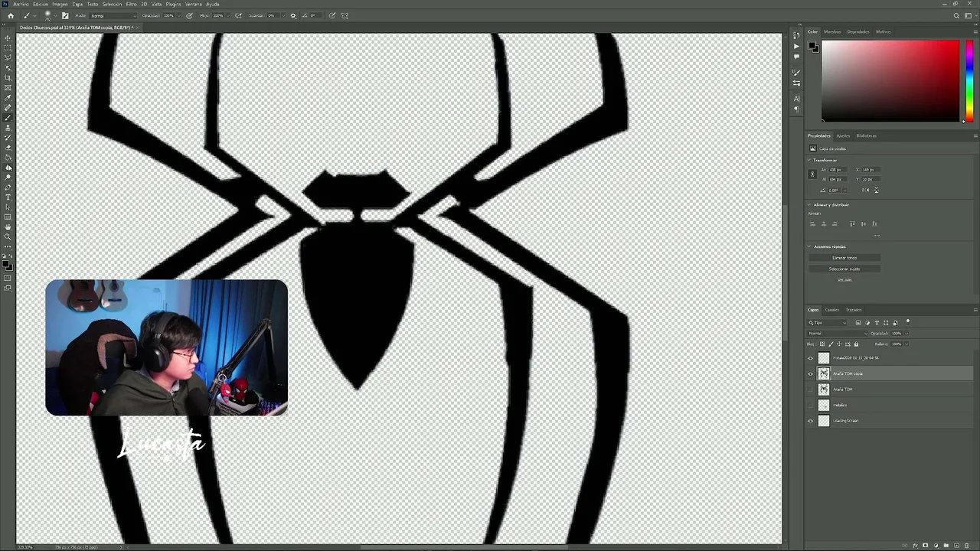Select the Move tool
Image resolution: width=980 pixels, height=551 pixels.
[8, 37]
